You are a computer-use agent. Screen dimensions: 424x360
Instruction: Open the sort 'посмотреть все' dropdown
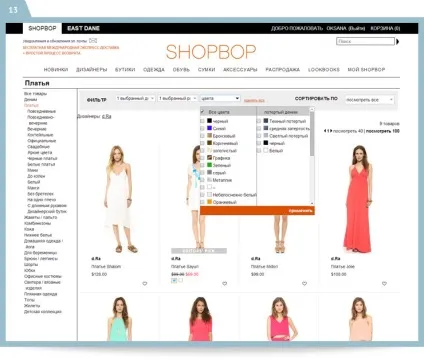coord(369,100)
